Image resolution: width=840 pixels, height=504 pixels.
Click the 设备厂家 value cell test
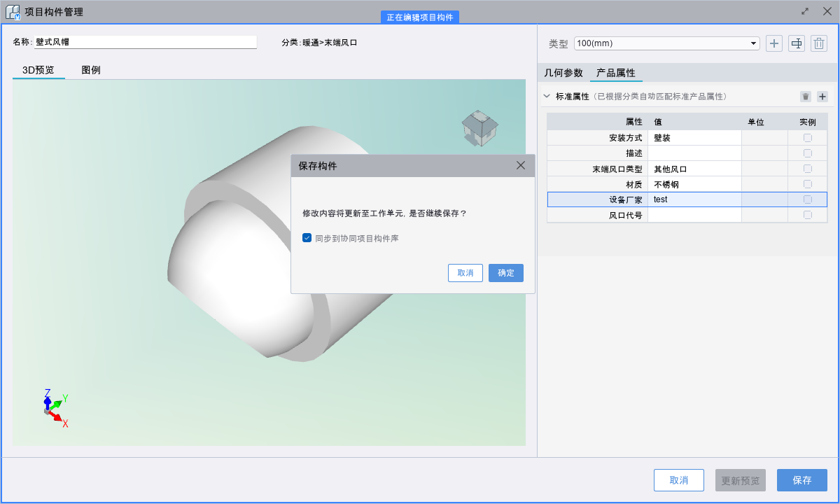pyautogui.click(x=694, y=199)
